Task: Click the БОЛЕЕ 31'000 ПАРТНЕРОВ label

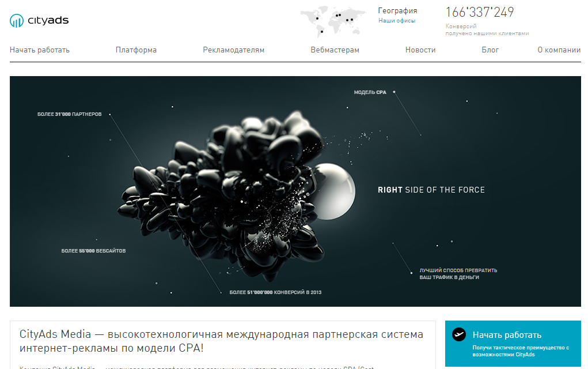Action: click(69, 114)
